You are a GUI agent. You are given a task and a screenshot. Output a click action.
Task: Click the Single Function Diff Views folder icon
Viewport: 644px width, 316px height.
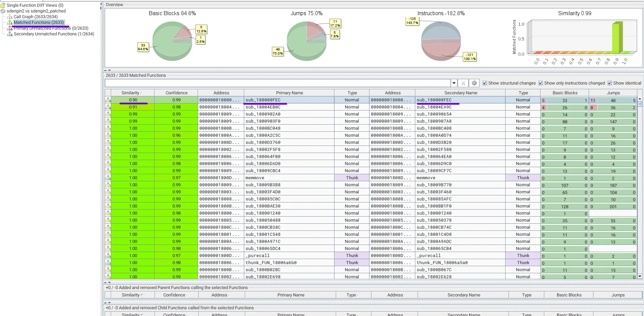[x=3, y=5]
